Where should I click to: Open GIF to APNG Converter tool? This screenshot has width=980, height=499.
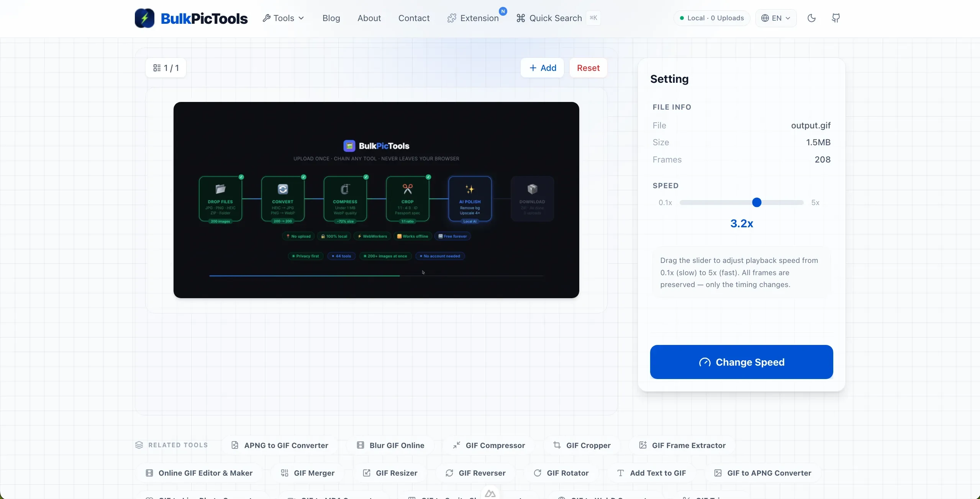point(762,473)
